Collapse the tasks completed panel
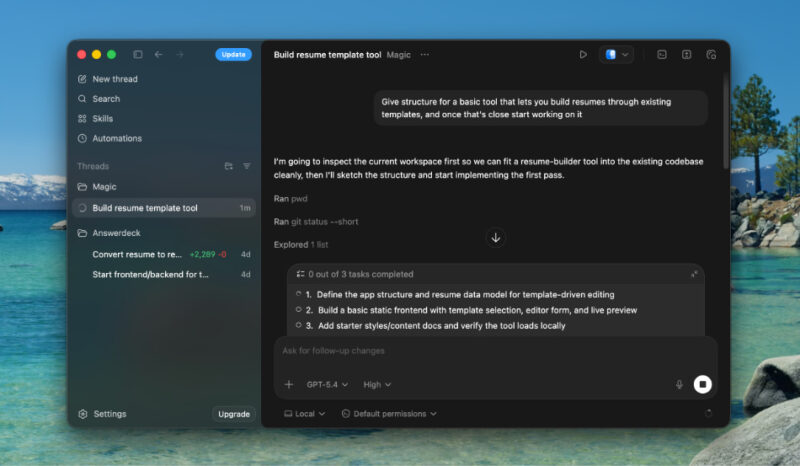The image size is (800, 466). (x=694, y=274)
